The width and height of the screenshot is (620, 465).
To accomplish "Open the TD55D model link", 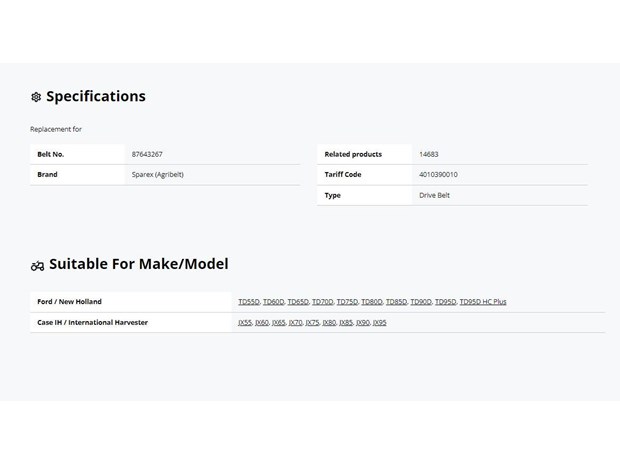I will [249, 302].
